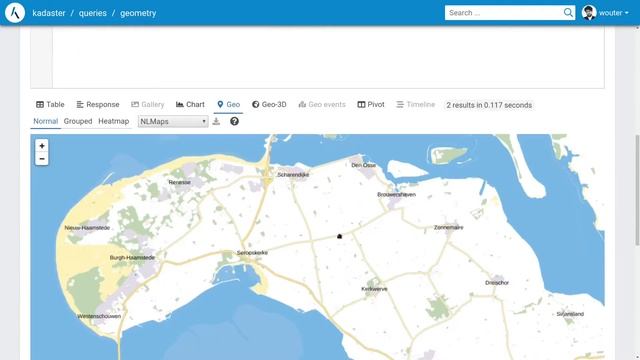
Task: Click the Renesse map label
Action: click(180, 182)
